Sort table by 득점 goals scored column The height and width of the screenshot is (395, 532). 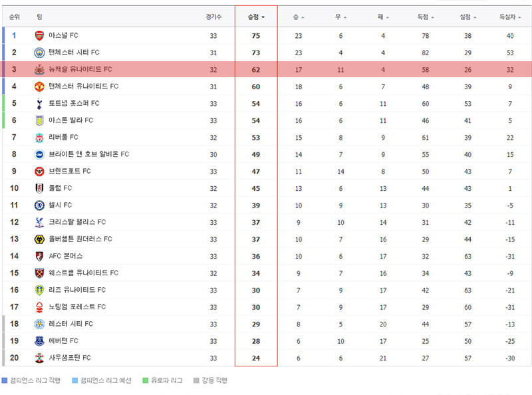point(426,17)
